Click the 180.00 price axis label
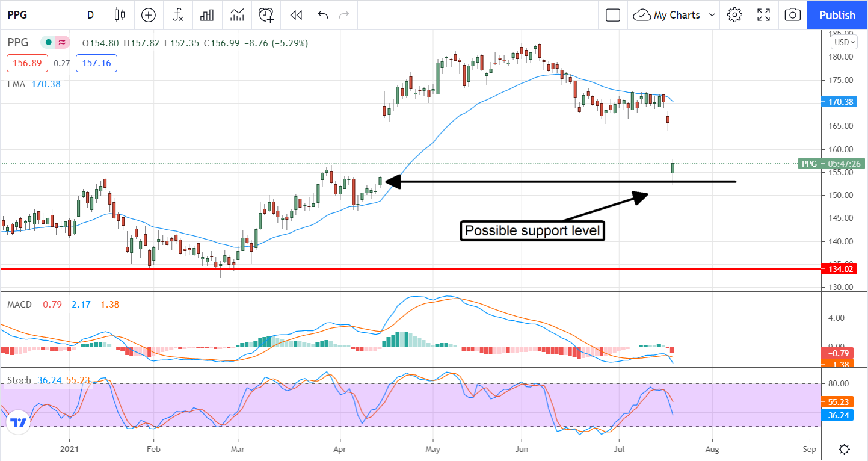Image resolution: width=868 pixels, height=461 pixels. point(840,57)
